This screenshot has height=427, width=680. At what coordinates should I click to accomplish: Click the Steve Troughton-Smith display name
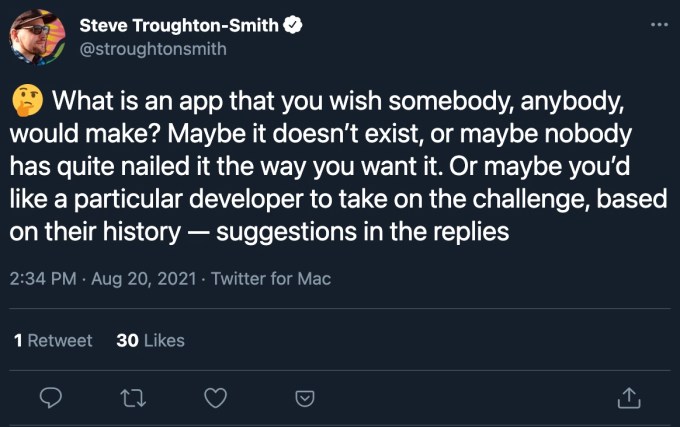pyautogui.click(x=178, y=25)
